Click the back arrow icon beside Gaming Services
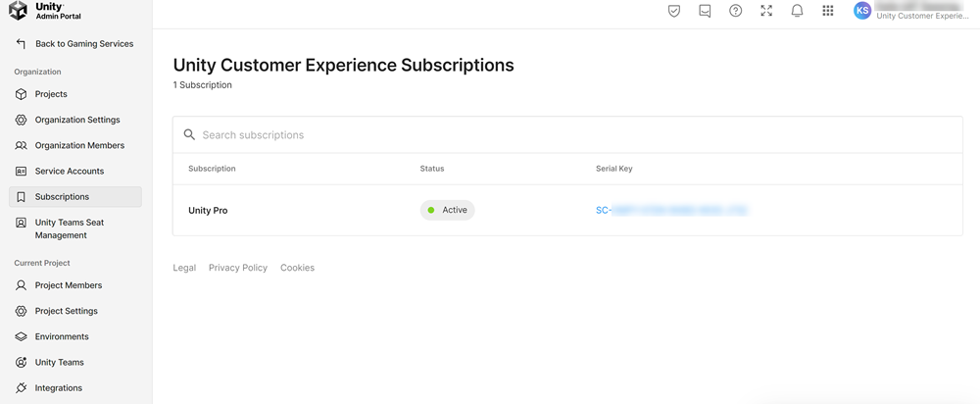 (x=21, y=44)
